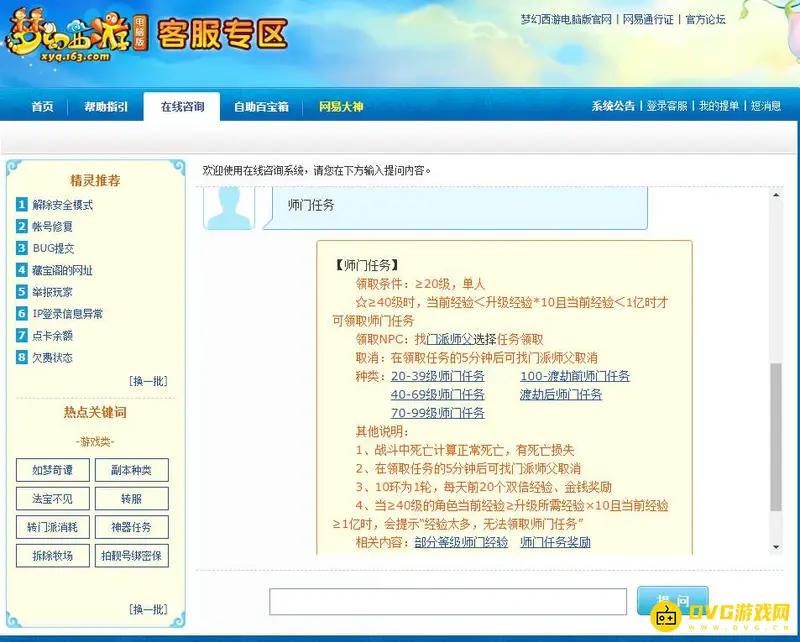The width and height of the screenshot is (800, 642).
Task: Click the number 3 icon beside BUG提交
Action: tap(21, 248)
